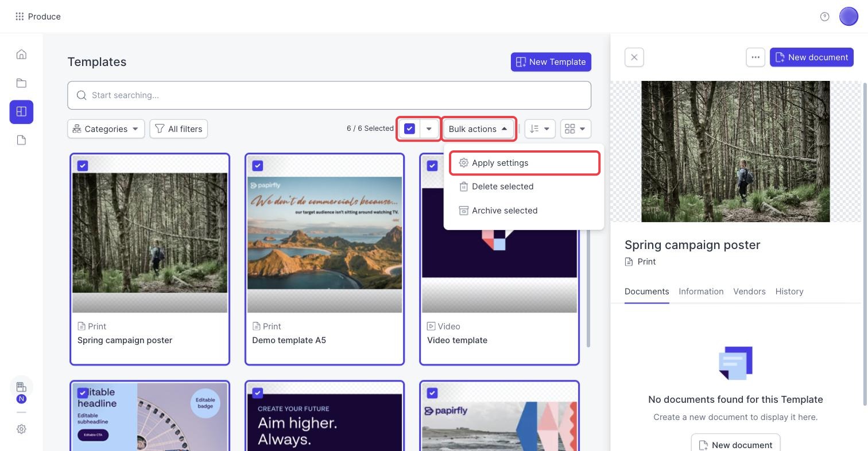Collapse the Bulk actions dropdown
Image resolution: width=868 pixels, height=451 pixels.
pos(479,129)
